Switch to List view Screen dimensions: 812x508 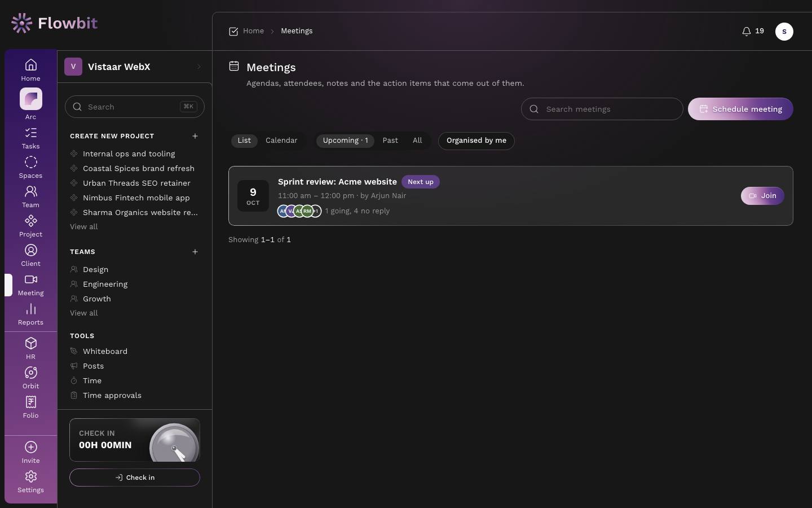coord(244,141)
